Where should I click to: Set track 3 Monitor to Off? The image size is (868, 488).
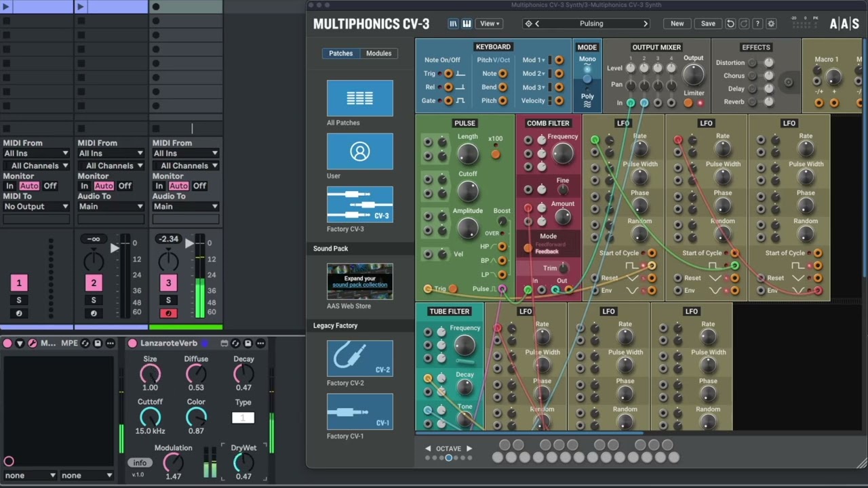[199, 186]
